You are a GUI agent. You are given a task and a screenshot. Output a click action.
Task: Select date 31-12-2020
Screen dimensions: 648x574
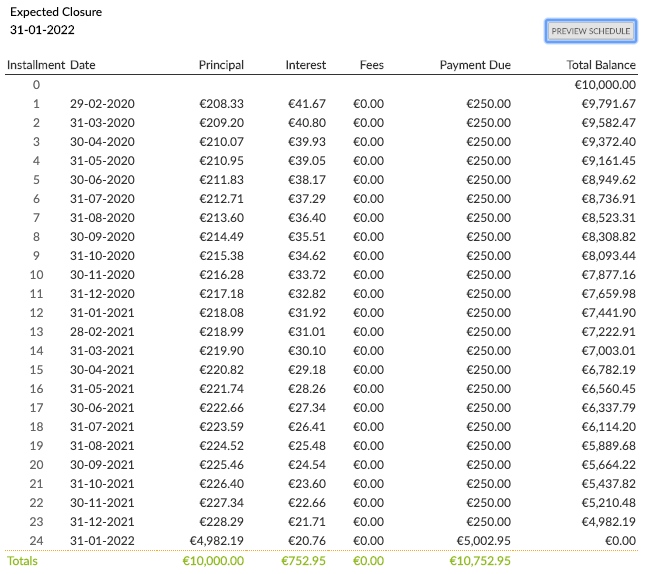pyautogui.click(x=102, y=294)
